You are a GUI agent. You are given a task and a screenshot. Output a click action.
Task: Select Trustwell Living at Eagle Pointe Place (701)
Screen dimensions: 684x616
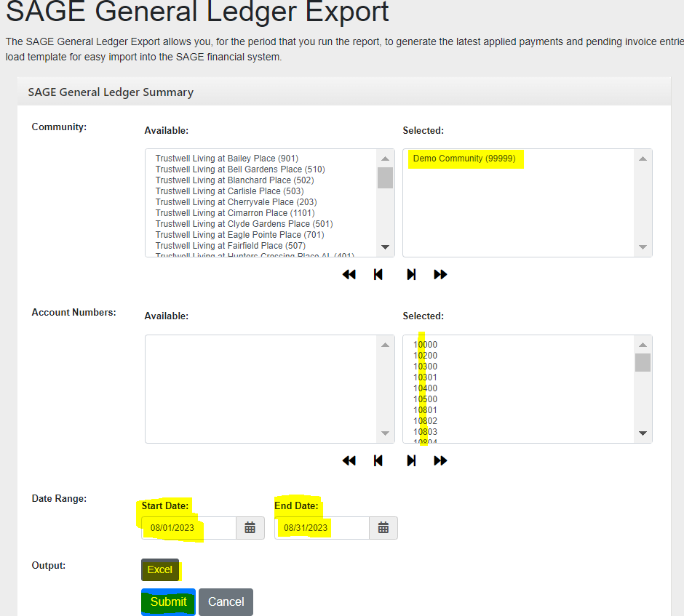coord(240,234)
